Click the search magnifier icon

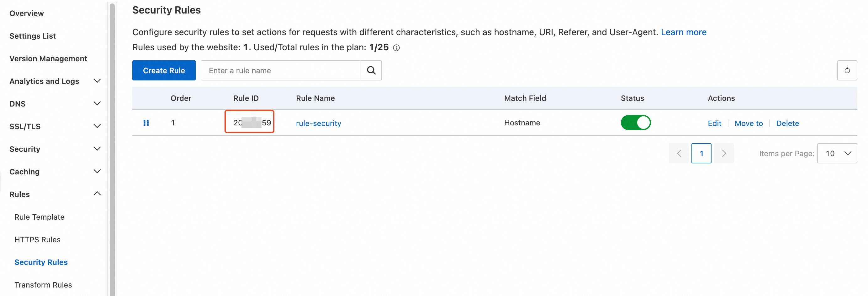click(371, 70)
